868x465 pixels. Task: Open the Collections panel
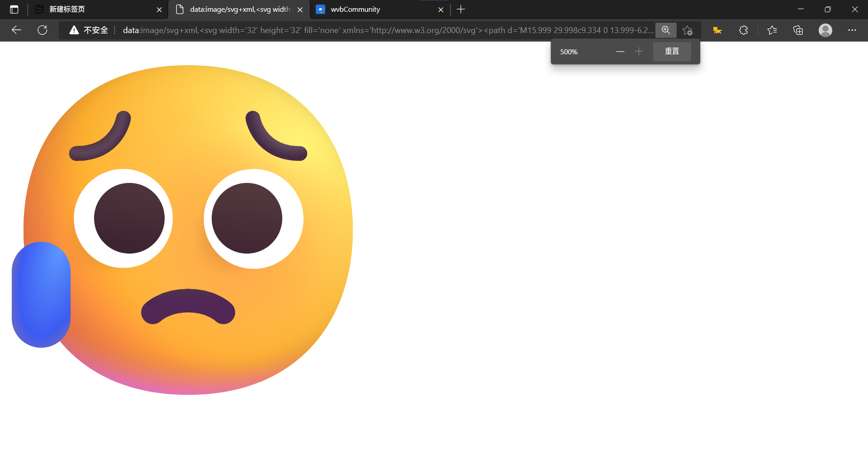click(x=798, y=30)
